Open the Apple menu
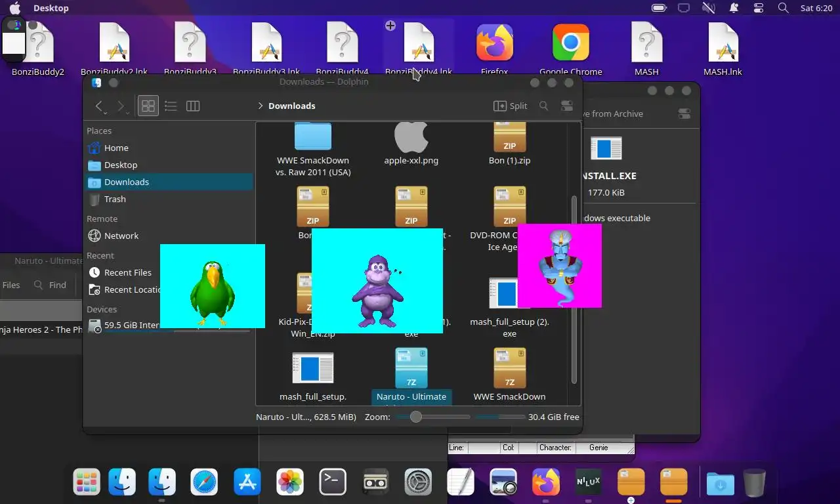Screen dimensions: 840x504 click(x=14, y=8)
